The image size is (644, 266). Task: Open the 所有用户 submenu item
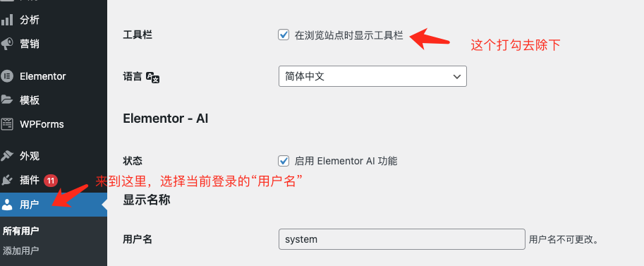(21, 231)
